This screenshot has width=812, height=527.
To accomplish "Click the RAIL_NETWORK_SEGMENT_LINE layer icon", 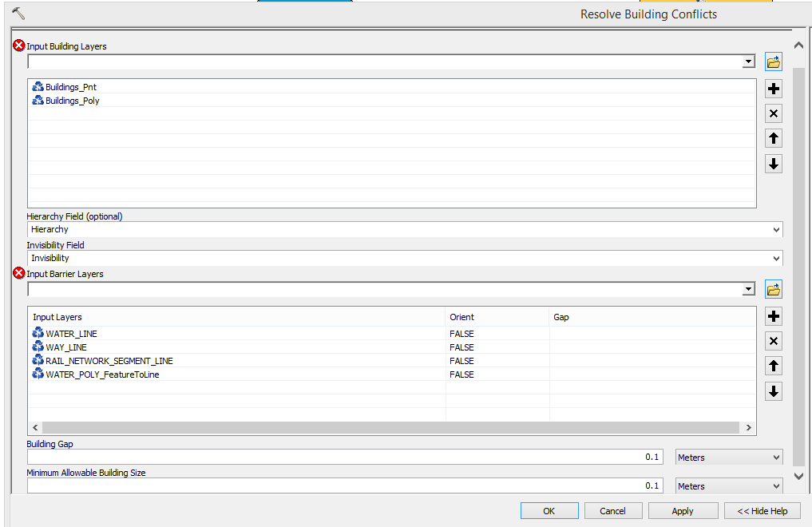I will point(38,360).
